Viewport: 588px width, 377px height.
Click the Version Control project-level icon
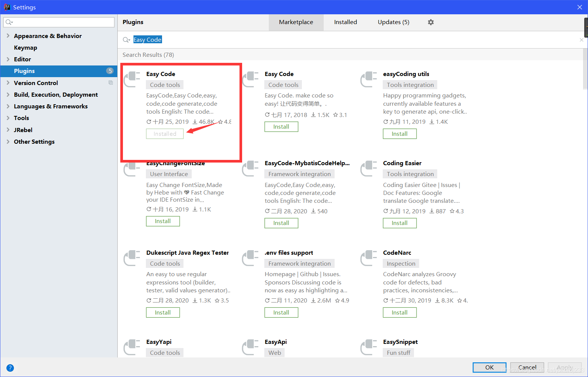click(x=111, y=83)
